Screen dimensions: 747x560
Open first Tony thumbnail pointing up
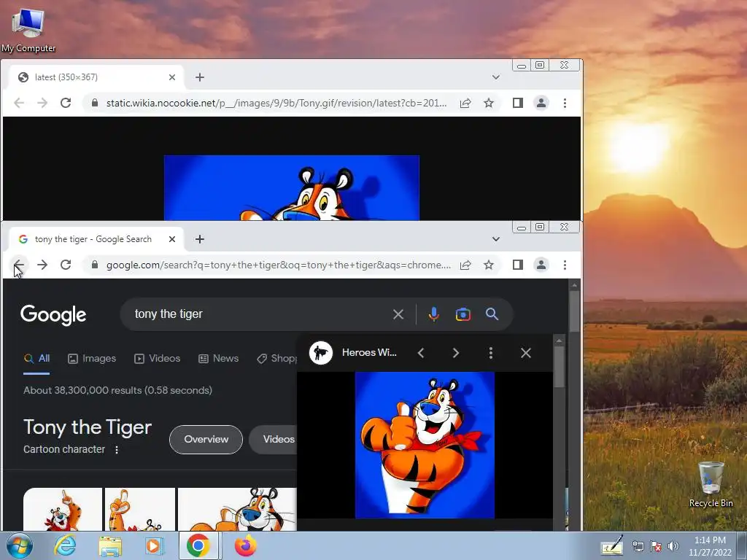pos(63,509)
